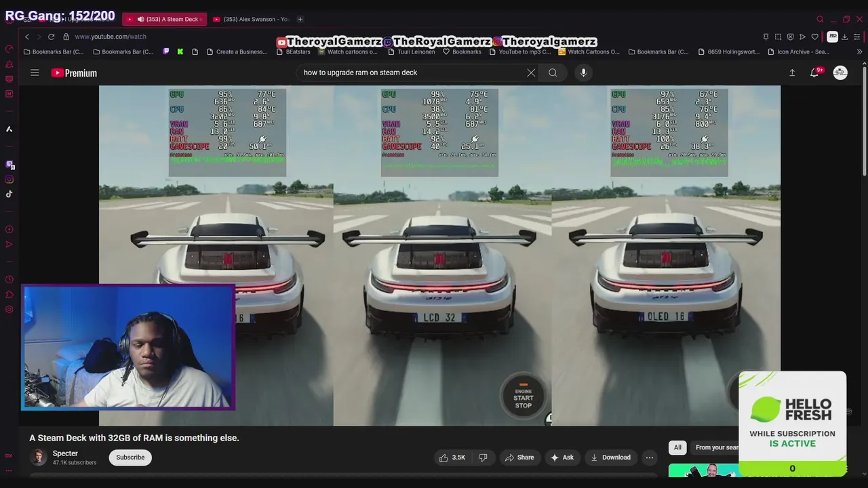Open Create a Business bookmark
Viewport: 868px width, 488px height.
[237, 52]
